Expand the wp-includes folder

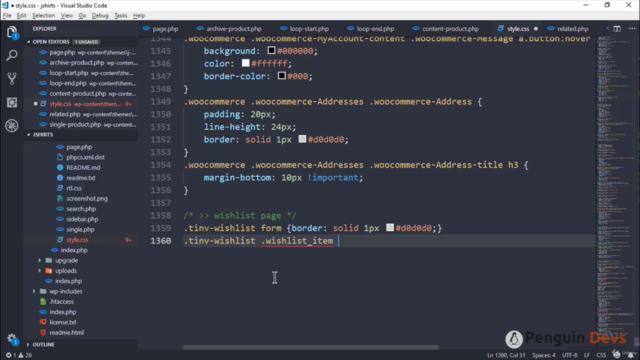click(34, 291)
